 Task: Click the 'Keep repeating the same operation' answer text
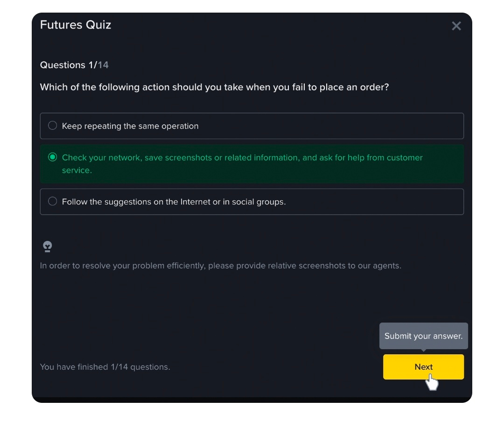coord(130,126)
